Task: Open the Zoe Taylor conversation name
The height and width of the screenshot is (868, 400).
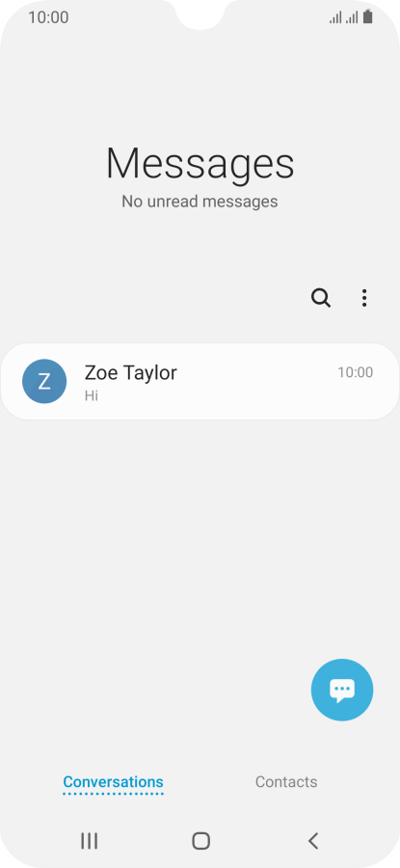Action: [x=130, y=372]
